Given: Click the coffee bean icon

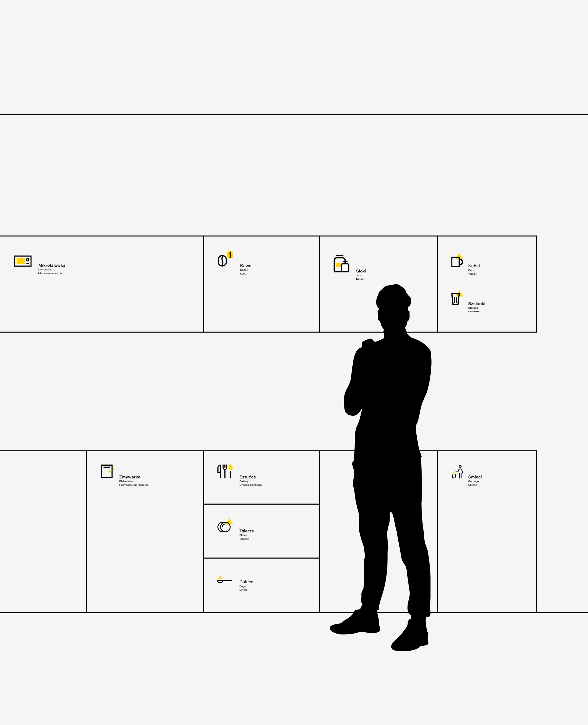Looking at the screenshot, I should tap(225, 259).
